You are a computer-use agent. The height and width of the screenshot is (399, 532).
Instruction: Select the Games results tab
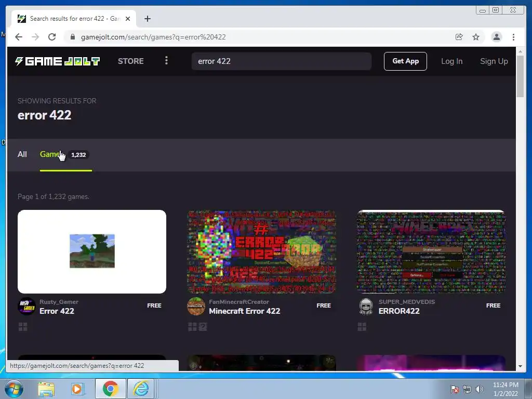pos(66,154)
